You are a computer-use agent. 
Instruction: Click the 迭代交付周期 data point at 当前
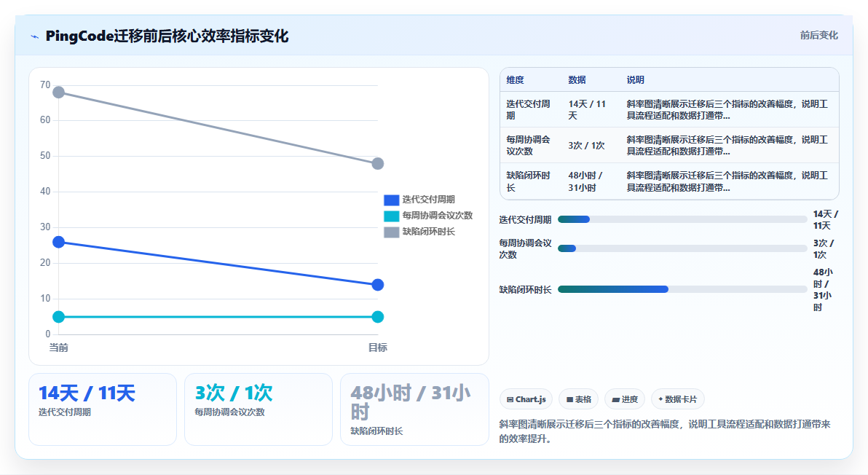click(59, 242)
